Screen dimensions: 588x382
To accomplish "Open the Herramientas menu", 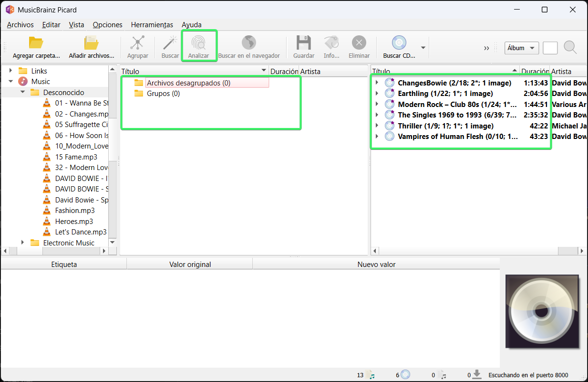I will 152,25.
